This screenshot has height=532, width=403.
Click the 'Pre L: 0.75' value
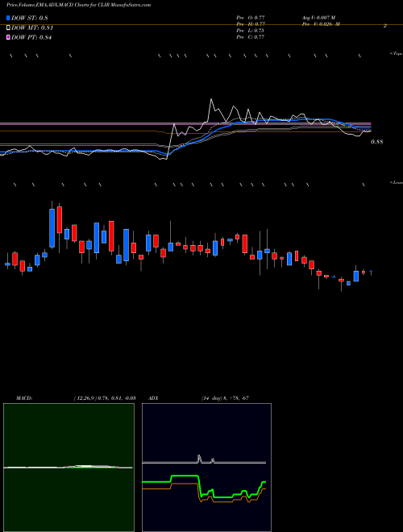[x=251, y=31]
